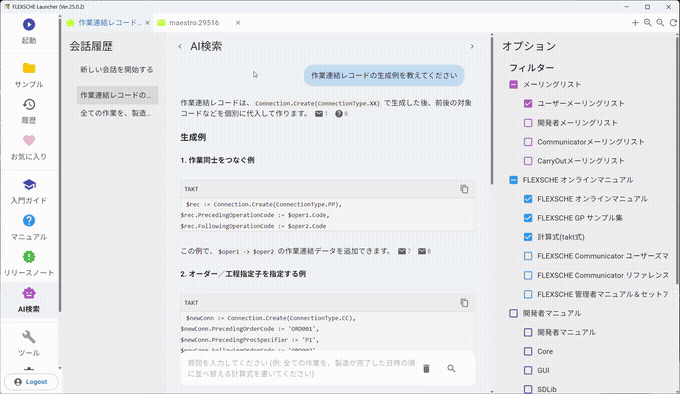Uncheck ユーザーメーリングリスト checkbox
This screenshot has width=680, height=394.
click(x=528, y=104)
